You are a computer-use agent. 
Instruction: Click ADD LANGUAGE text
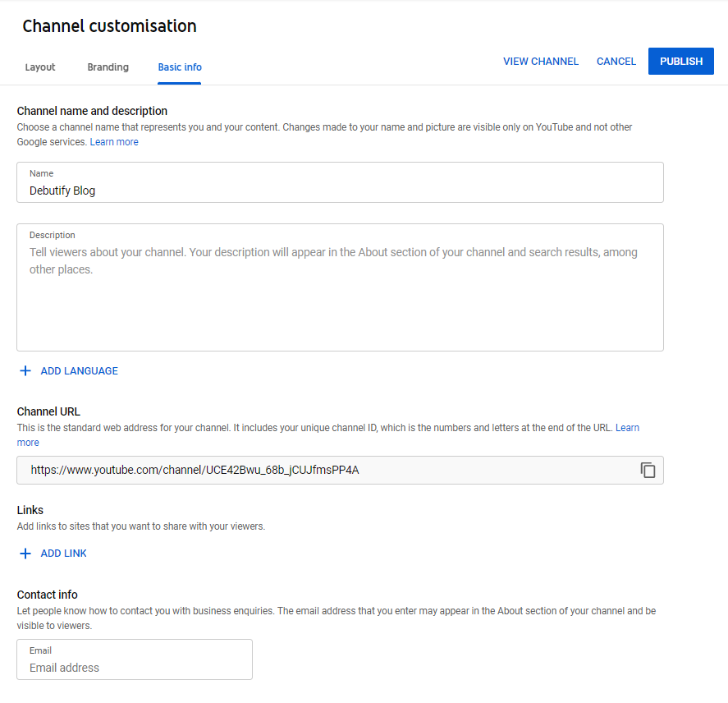tap(80, 370)
